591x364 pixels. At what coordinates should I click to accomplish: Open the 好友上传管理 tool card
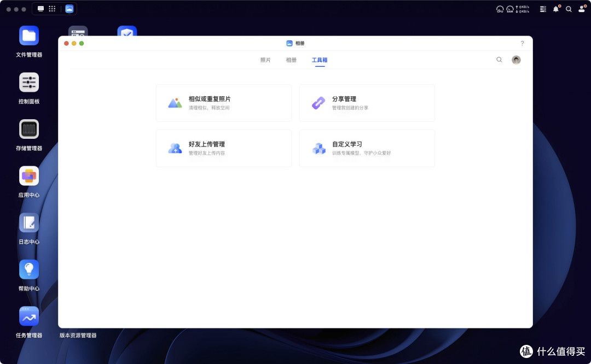pos(224,148)
